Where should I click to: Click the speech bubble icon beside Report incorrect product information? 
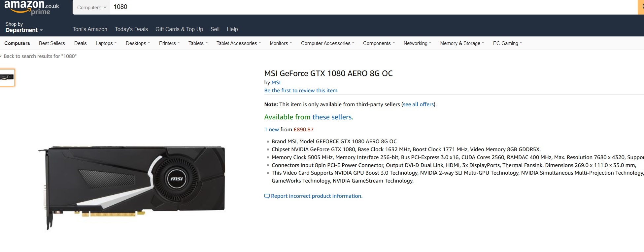click(267, 196)
